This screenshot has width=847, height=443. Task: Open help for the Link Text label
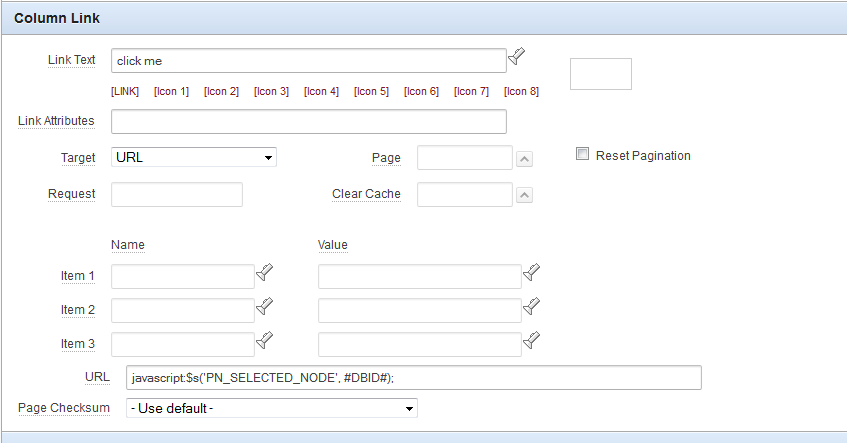pos(71,60)
